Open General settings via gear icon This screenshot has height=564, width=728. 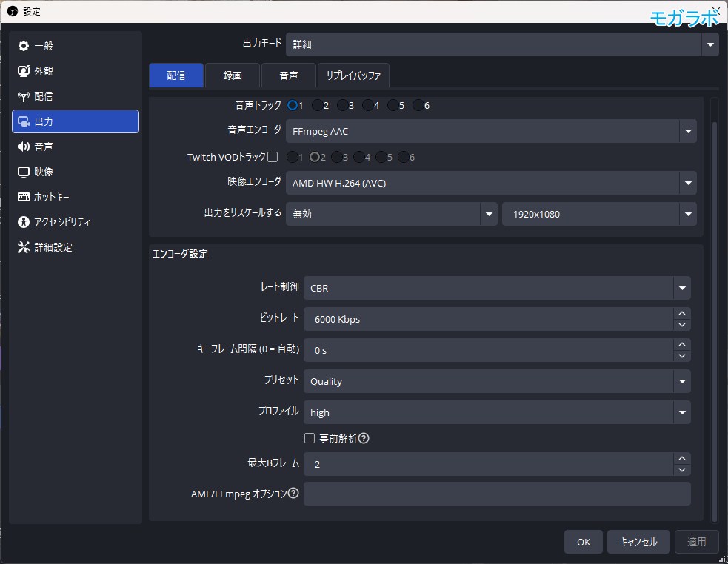23,46
